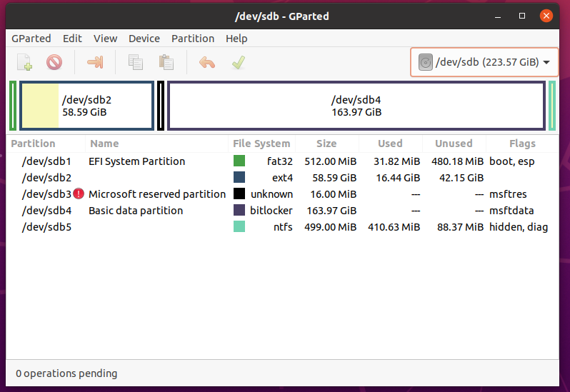Select the /dev/sdb3 row label
Image resolution: width=570 pixels, height=392 pixels.
coord(46,194)
